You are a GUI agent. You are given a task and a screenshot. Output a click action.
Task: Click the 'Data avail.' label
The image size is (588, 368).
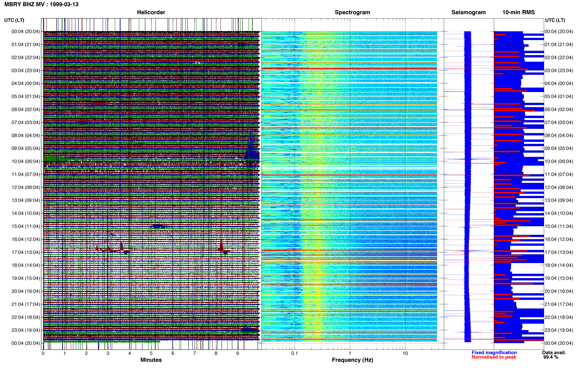click(554, 353)
